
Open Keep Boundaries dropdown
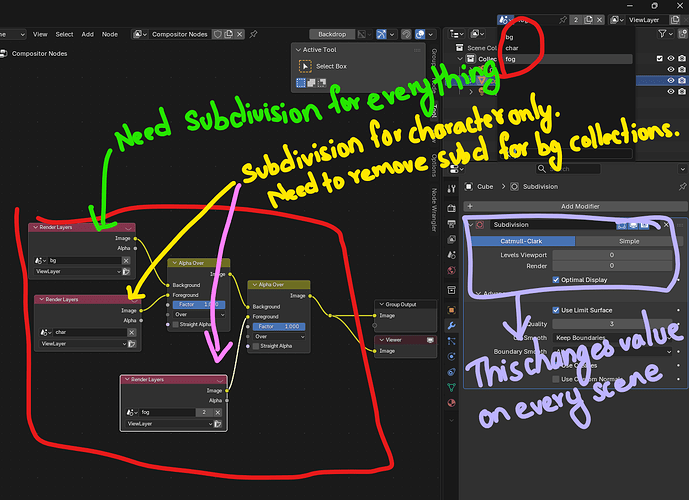(x=612, y=338)
